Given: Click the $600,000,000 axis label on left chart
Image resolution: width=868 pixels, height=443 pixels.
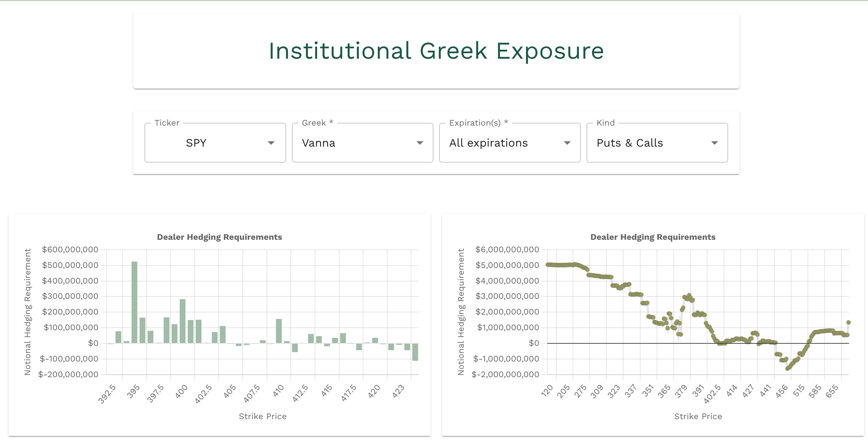Looking at the screenshot, I should (x=70, y=249).
